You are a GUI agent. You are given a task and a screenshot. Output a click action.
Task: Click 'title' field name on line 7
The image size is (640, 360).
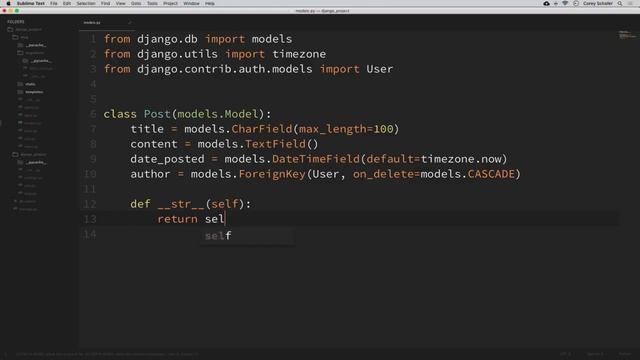pos(147,129)
